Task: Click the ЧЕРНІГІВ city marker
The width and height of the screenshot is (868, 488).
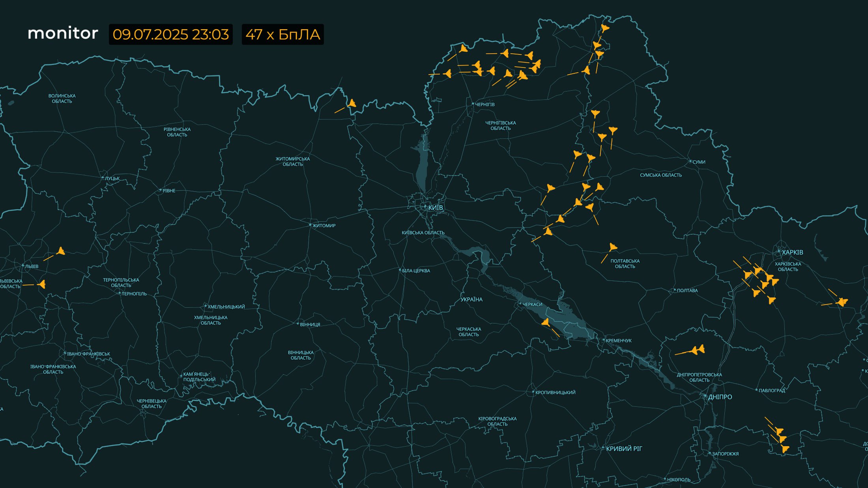Action: coord(473,104)
